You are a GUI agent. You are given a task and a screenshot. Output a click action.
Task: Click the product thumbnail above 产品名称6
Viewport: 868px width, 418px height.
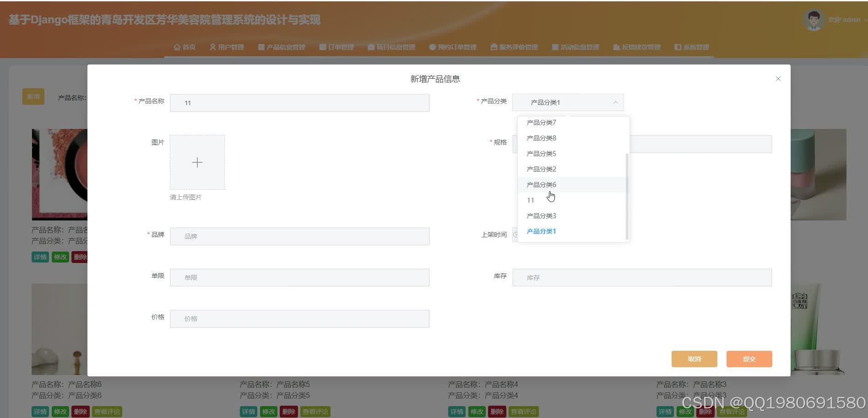60,329
